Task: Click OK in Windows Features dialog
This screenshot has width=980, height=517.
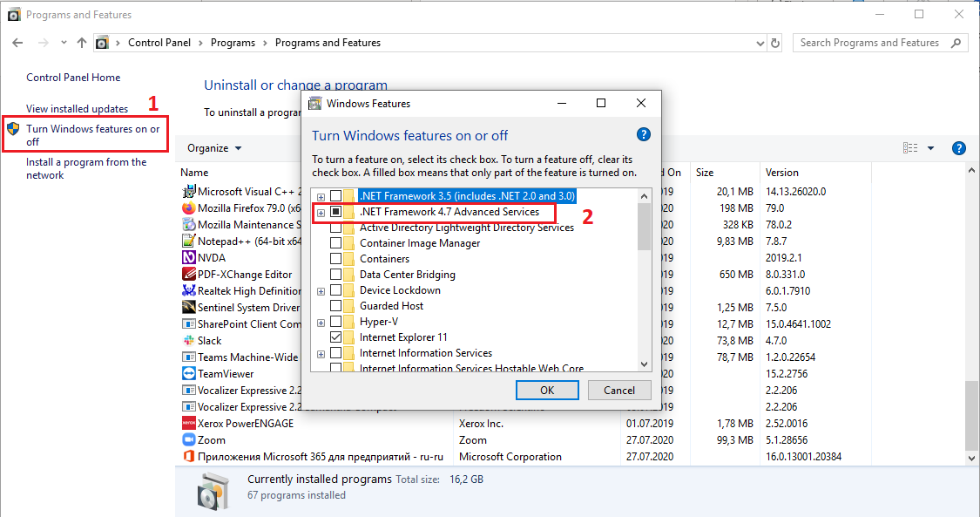Action: pos(547,390)
